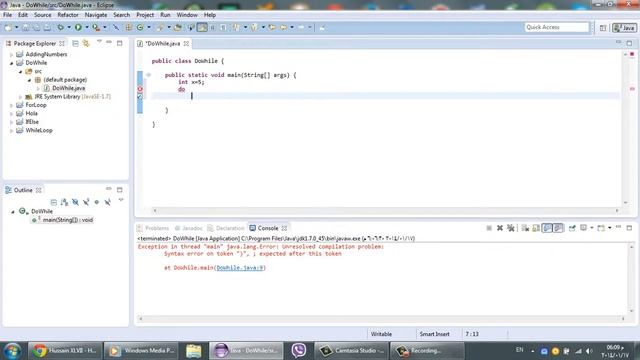This screenshot has height=360, width=640.
Task: Click the Save toolbar icon
Action: click(25, 27)
